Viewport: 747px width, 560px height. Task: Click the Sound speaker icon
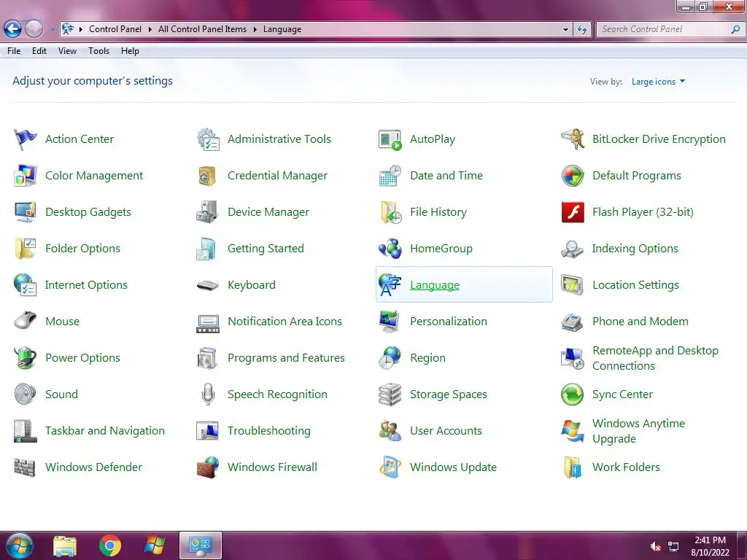(26, 394)
